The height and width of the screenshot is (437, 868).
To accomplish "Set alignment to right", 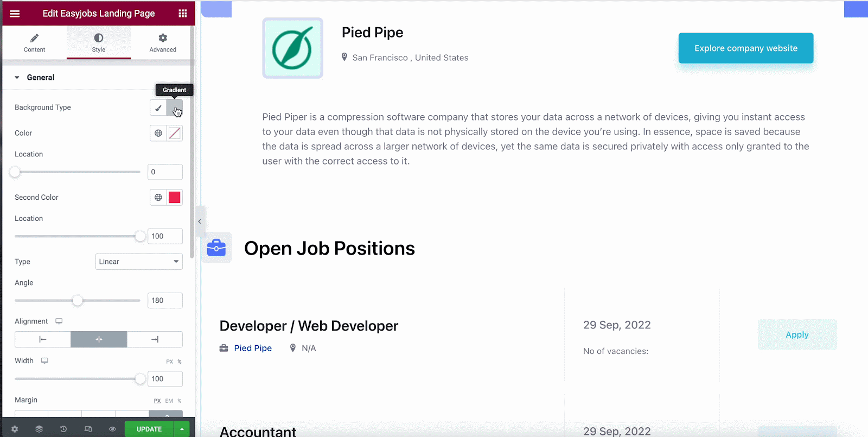I will 155,339.
